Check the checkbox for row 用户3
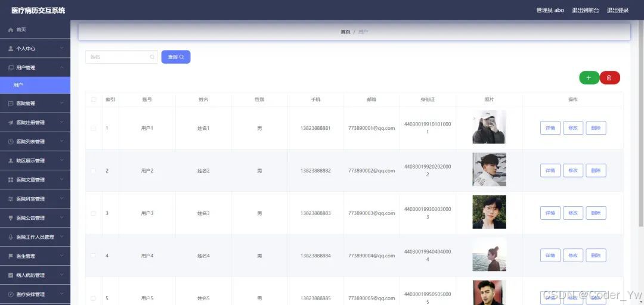The image size is (644, 305). point(93,213)
